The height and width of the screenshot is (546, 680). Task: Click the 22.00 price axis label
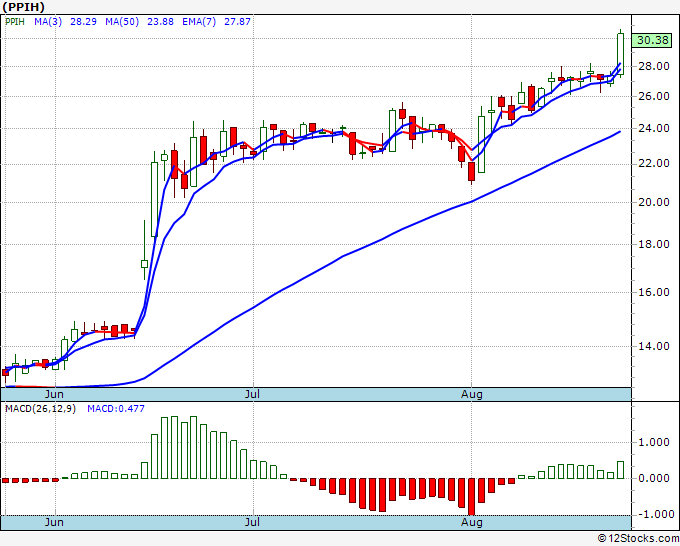[x=653, y=163]
